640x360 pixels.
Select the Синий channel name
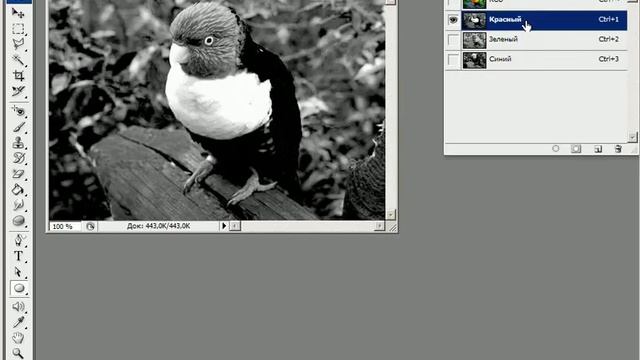[500, 59]
